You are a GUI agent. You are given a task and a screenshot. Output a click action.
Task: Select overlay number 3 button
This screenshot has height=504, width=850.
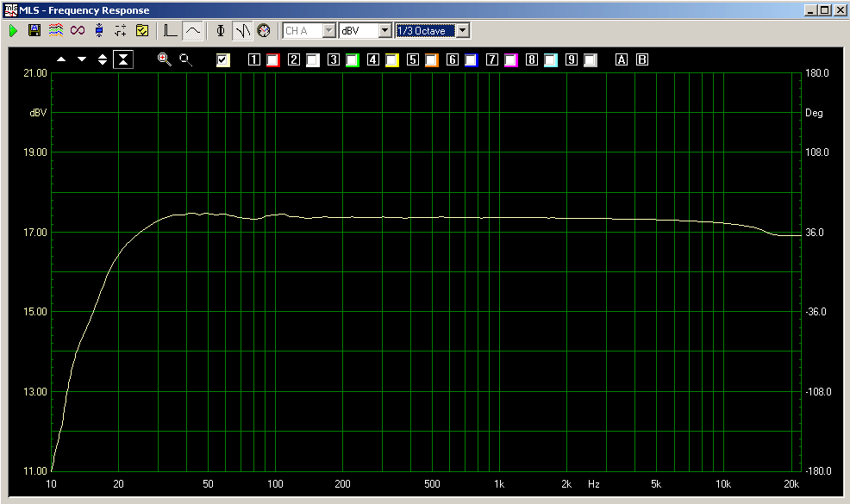[x=334, y=59]
